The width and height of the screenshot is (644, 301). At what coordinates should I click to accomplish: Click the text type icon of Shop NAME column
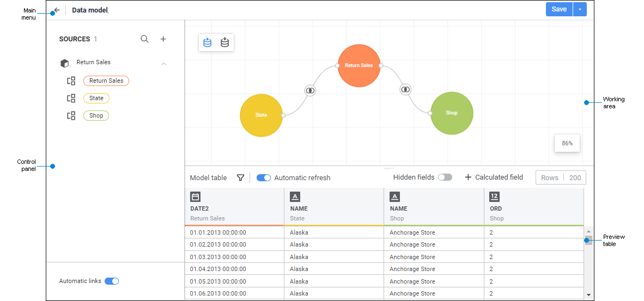pos(394,197)
